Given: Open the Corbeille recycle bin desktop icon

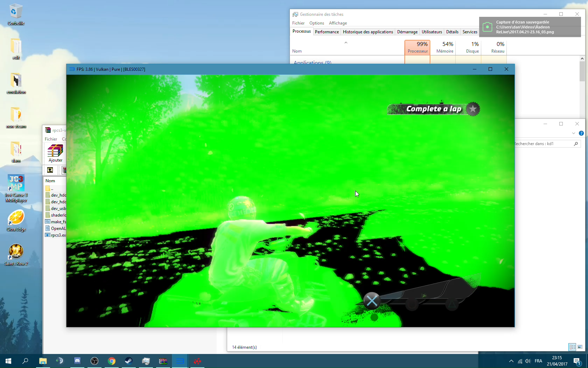Looking at the screenshot, I should (x=16, y=14).
